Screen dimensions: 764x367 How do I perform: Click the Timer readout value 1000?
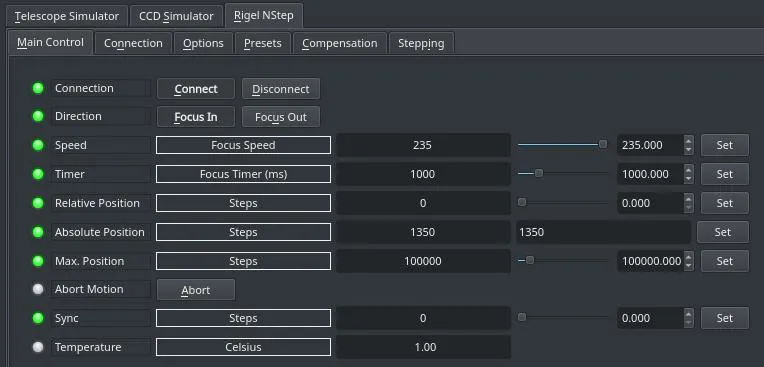pos(423,174)
